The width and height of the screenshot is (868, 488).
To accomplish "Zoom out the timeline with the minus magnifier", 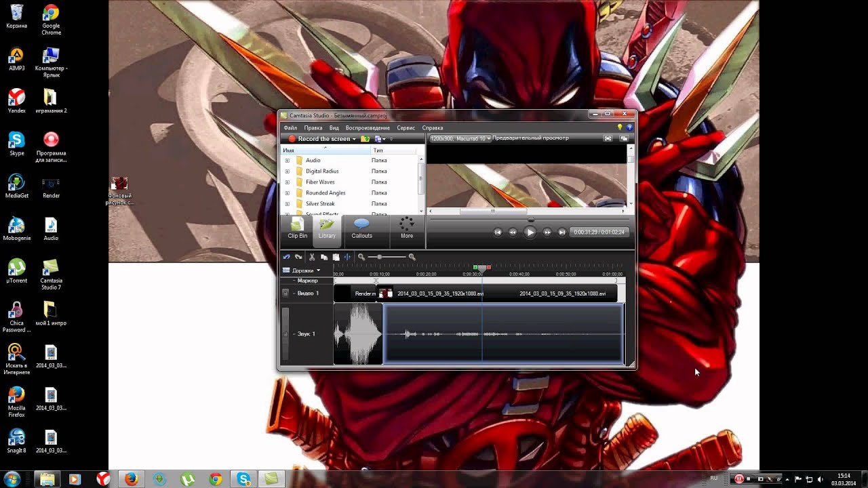I will 361,257.
